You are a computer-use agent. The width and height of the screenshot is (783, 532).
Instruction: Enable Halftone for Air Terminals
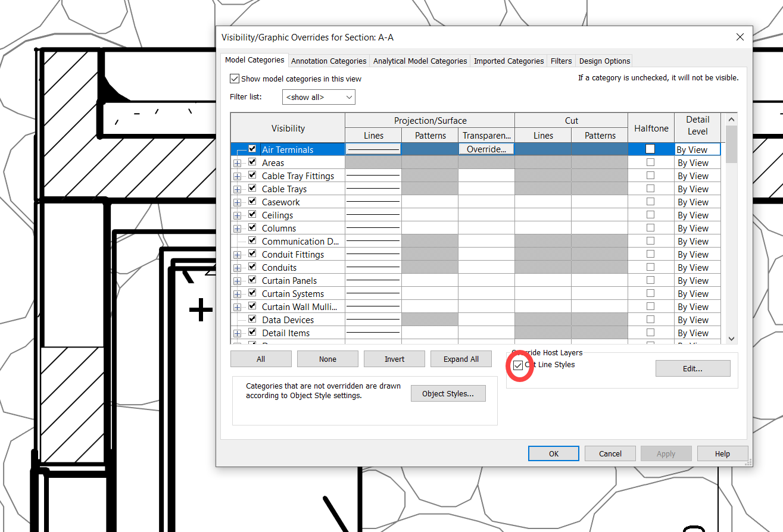click(650, 149)
